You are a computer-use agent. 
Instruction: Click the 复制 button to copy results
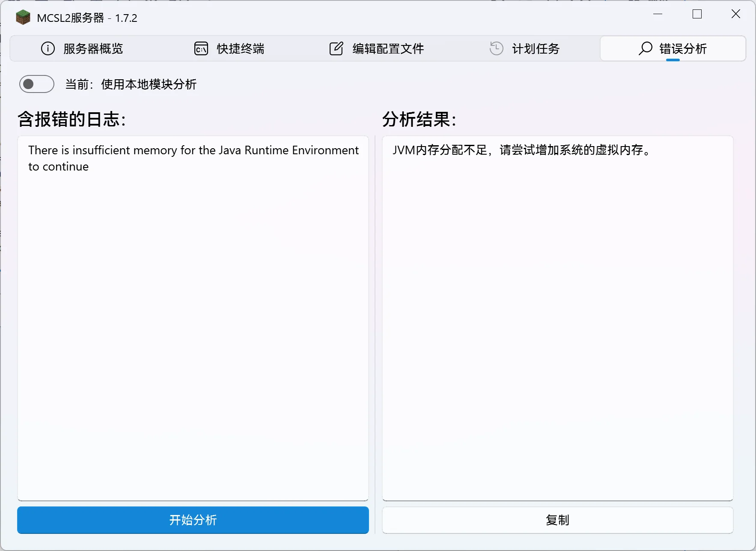point(557,520)
